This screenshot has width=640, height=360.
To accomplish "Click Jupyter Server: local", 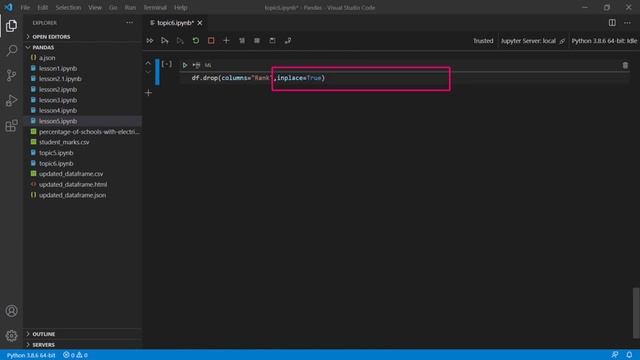I will click(x=533, y=41).
